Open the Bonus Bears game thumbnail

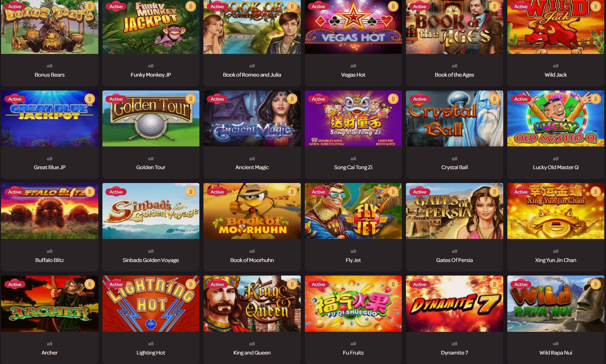click(50, 27)
